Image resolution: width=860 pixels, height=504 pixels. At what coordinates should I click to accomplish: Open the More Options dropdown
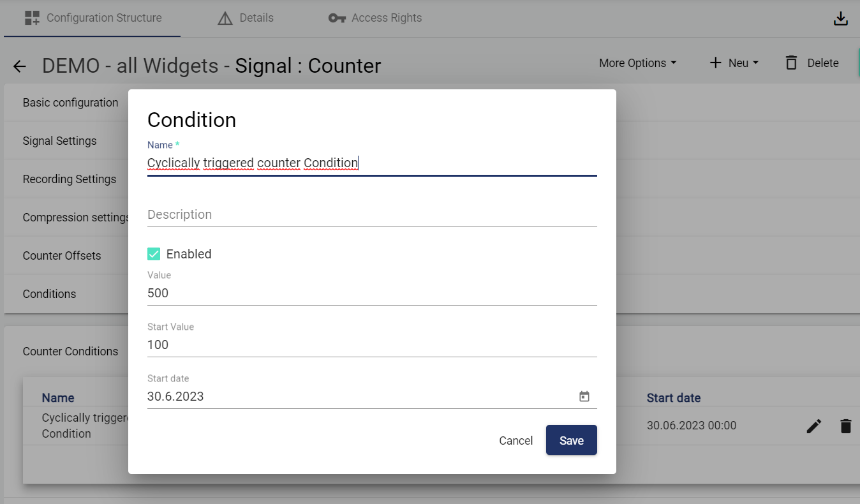tap(637, 63)
